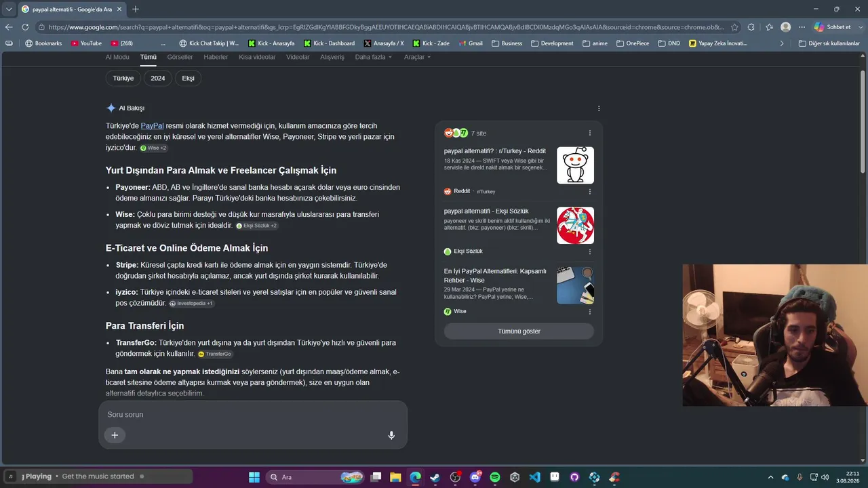Image resolution: width=868 pixels, height=488 pixels.
Task: Show more bookmarks with the overflow chevron
Action: pyautogui.click(x=782, y=43)
